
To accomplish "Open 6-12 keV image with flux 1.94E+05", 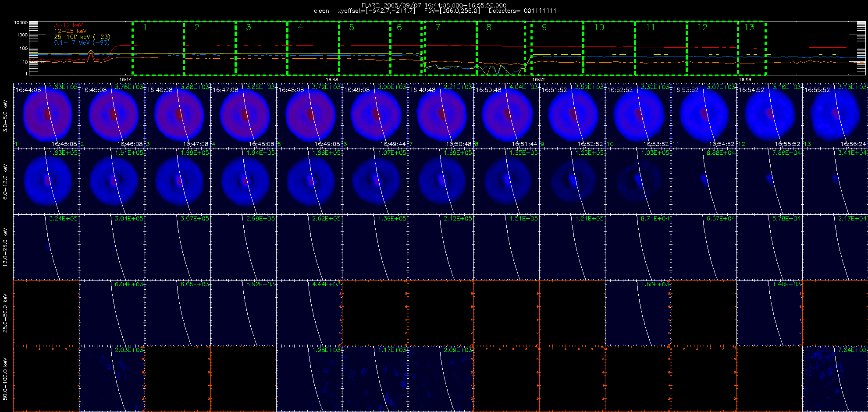I will point(244,181).
